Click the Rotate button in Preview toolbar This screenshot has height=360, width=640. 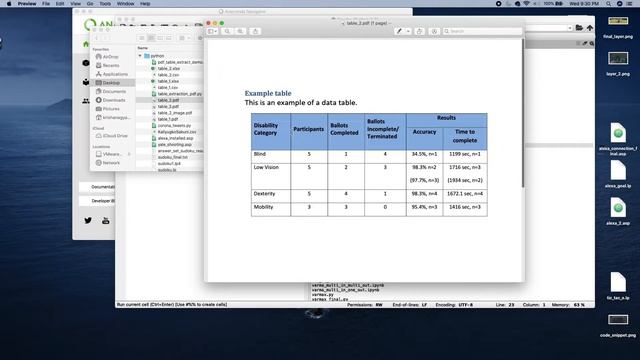[420, 31]
